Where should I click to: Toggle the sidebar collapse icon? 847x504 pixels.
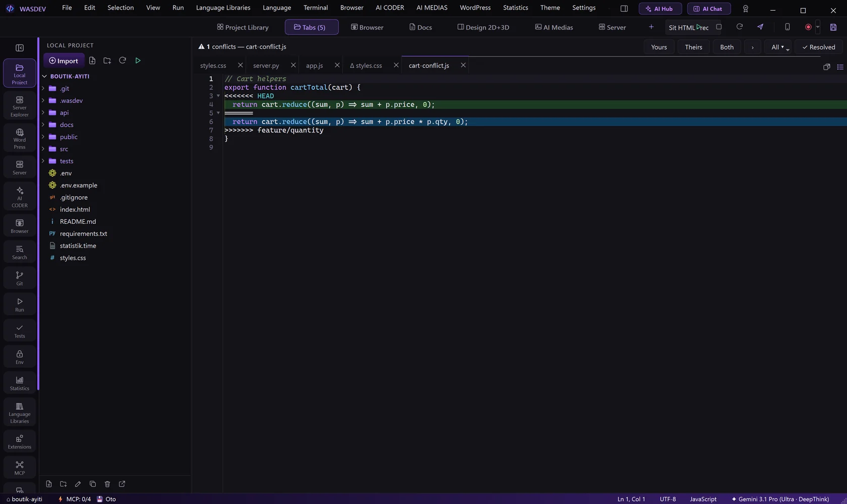pyautogui.click(x=20, y=48)
